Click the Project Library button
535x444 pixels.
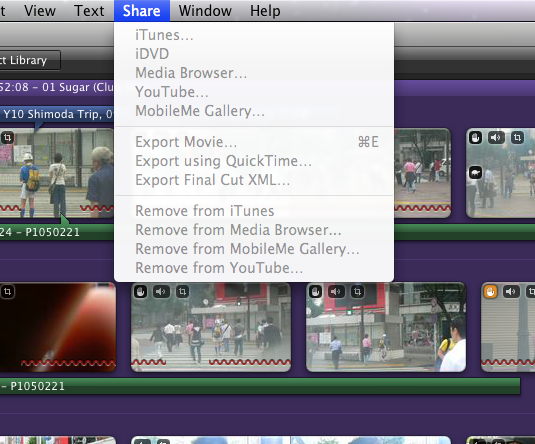tap(30, 60)
